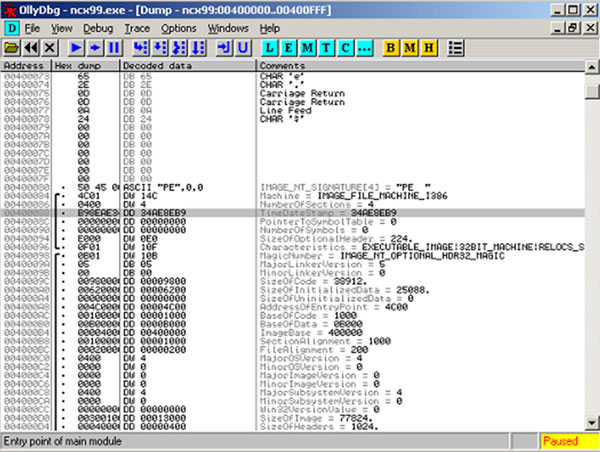The image size is (600, 452).
Task: Click the Execute till user code U icon
Action: point(243,48)
